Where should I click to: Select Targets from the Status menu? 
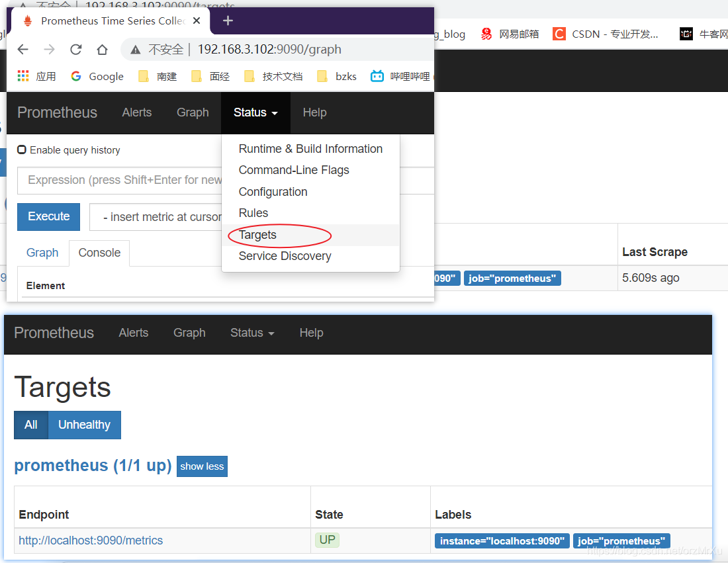pos(257,235)
